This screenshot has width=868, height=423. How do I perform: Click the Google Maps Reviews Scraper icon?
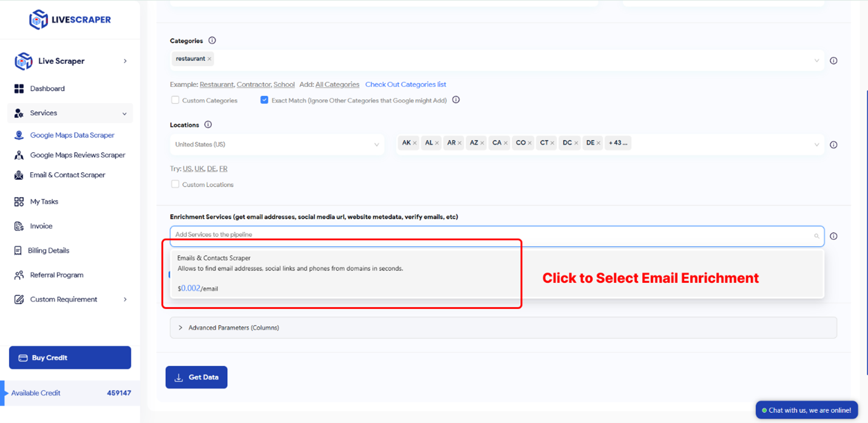tap(19, 155)
